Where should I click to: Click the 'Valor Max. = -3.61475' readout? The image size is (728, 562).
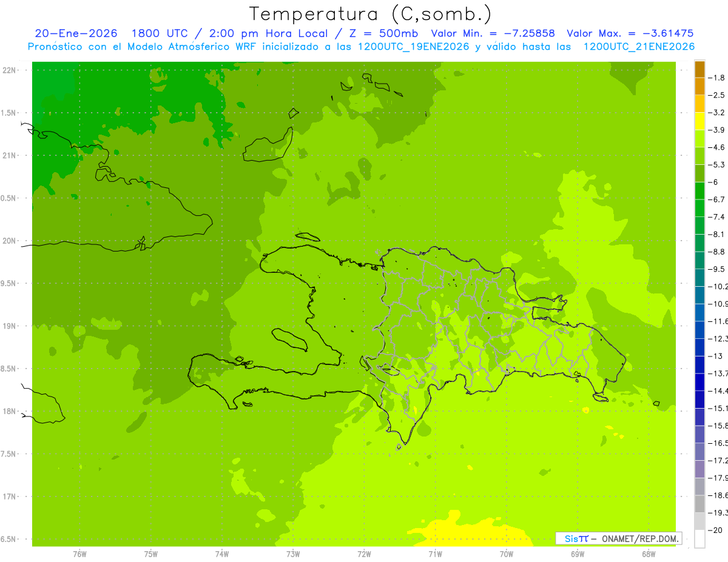click(630, 33)
